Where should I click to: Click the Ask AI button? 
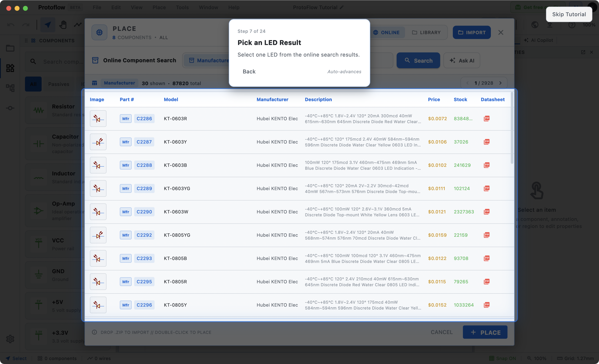click(462, 61)
